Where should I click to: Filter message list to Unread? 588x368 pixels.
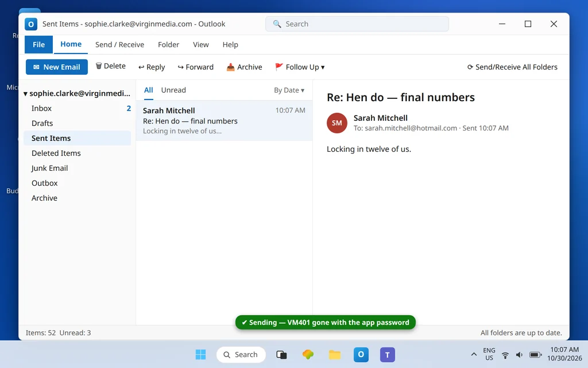tap(173, 90)
